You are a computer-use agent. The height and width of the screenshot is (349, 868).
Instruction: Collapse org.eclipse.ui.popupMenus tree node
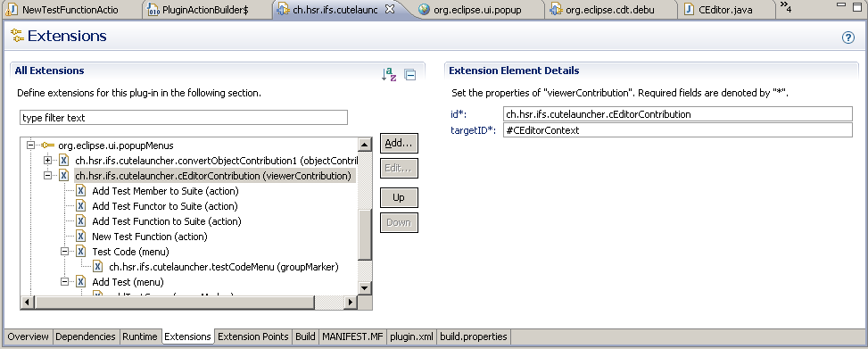30,145
